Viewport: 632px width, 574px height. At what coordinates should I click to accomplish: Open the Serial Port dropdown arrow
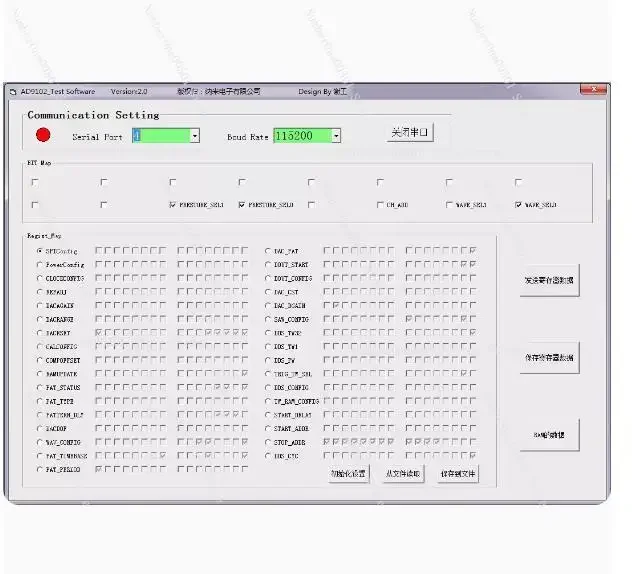click(x=195, y=136)
